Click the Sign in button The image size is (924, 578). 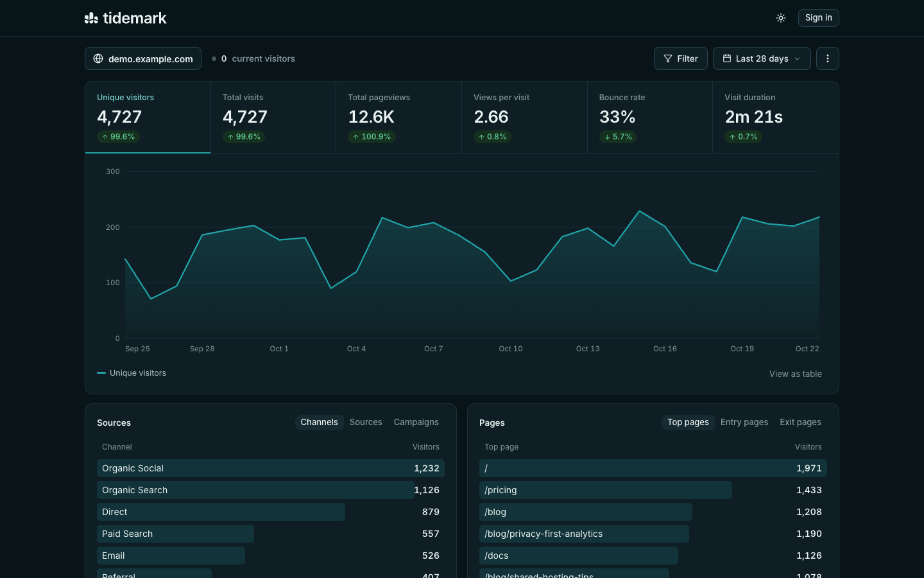point(819,18)
